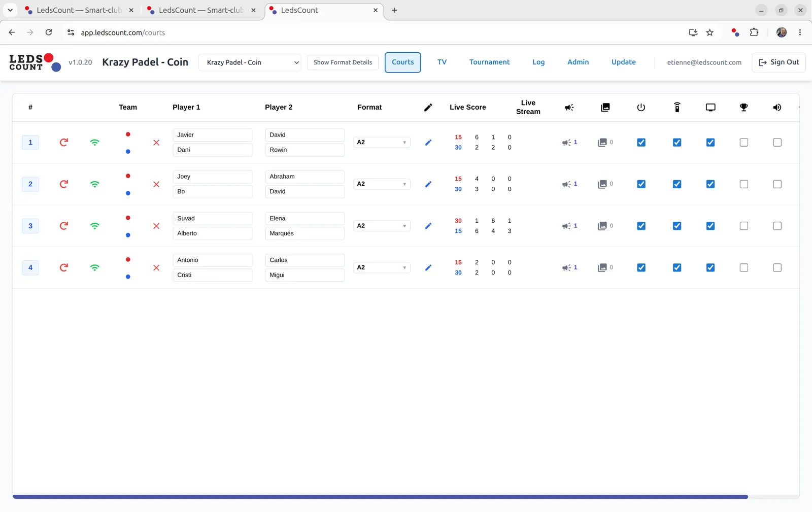Click the Javier player name field
The image size is (812, 512).
point(212,135)
